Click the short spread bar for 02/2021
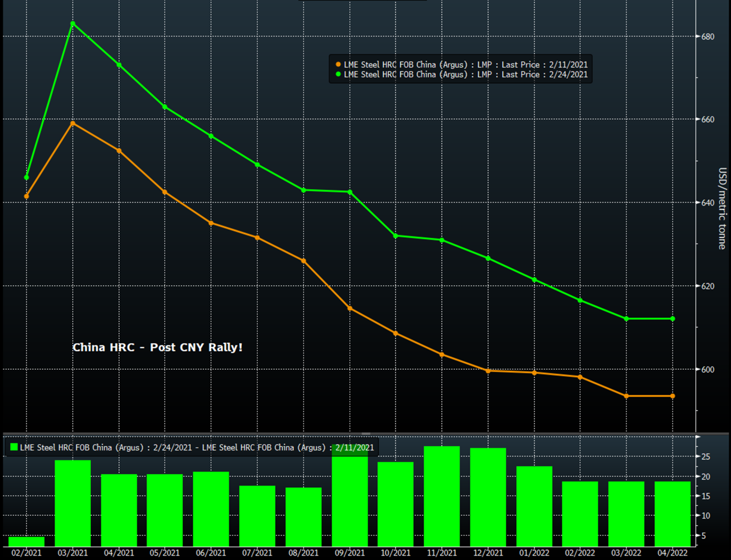Image resolution: width=731 pixels, height=560 pixels. coord(27,541)
